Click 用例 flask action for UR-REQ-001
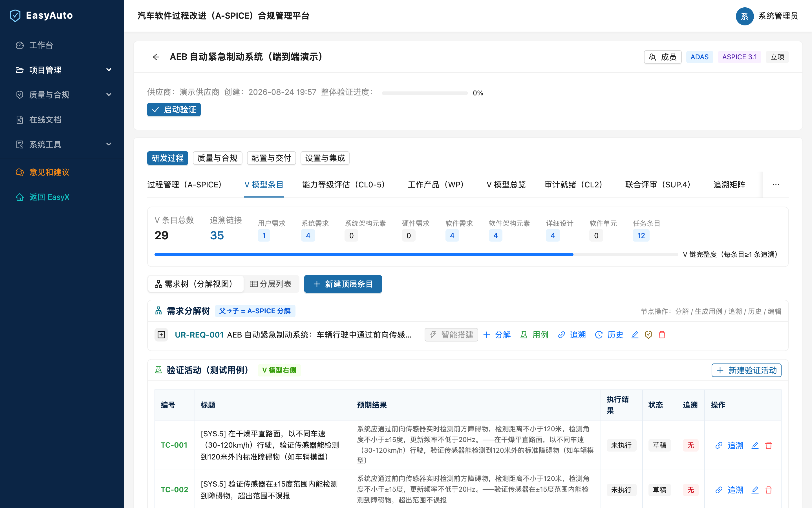The image size is (812, 508). pos(535,335)
